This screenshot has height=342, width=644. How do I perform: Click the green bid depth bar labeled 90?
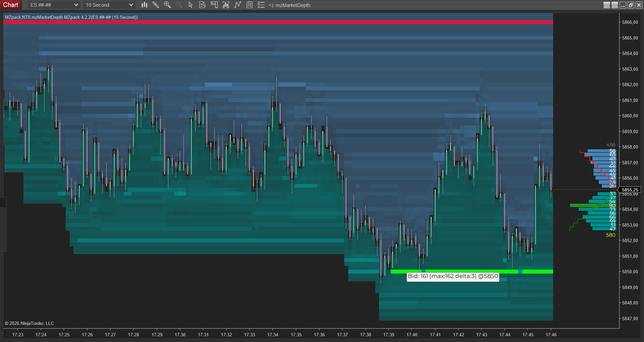click(x=593, y=205)
